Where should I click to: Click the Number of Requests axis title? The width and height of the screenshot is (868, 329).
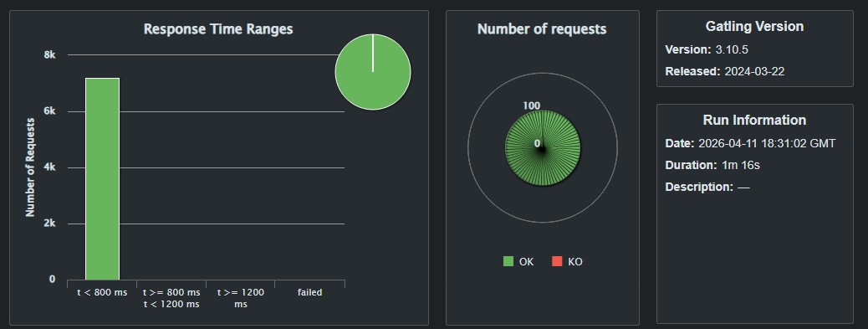(30, 167)
